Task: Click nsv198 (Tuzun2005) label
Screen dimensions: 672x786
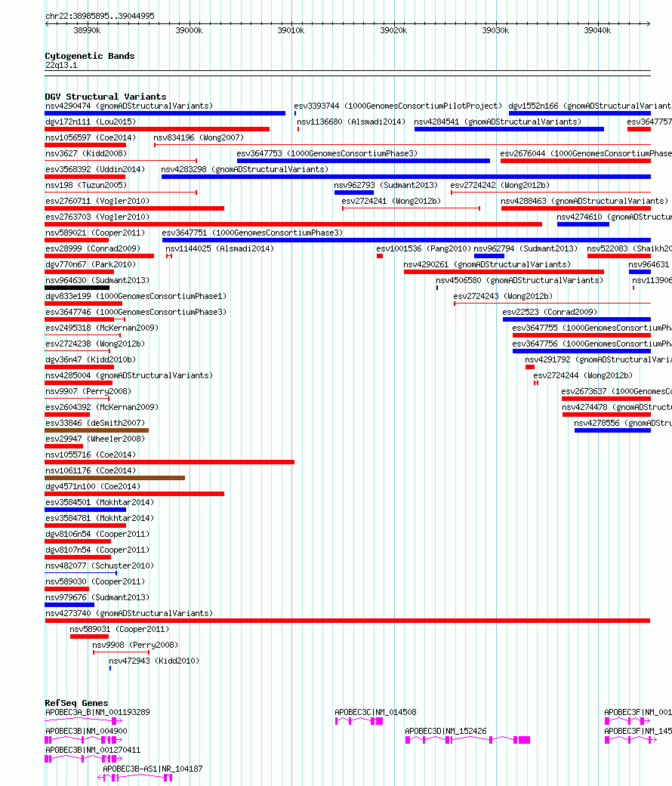Action: (86, 185)
